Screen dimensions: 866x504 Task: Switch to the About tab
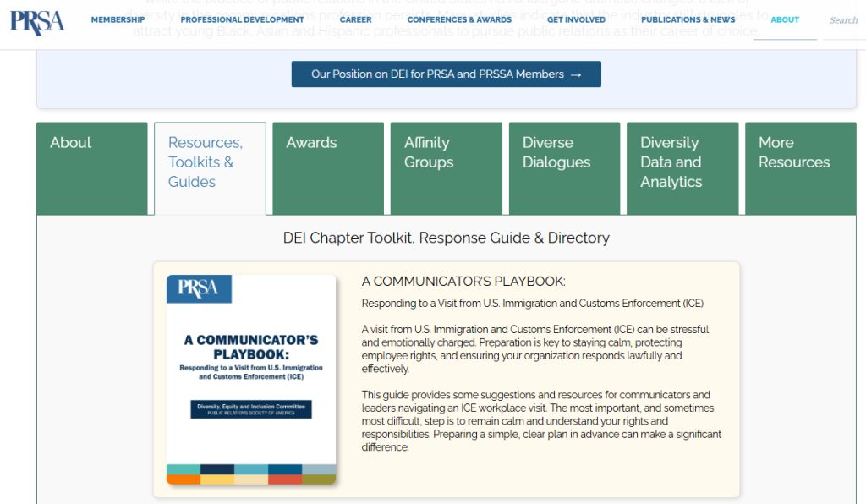tap(91, 168)
